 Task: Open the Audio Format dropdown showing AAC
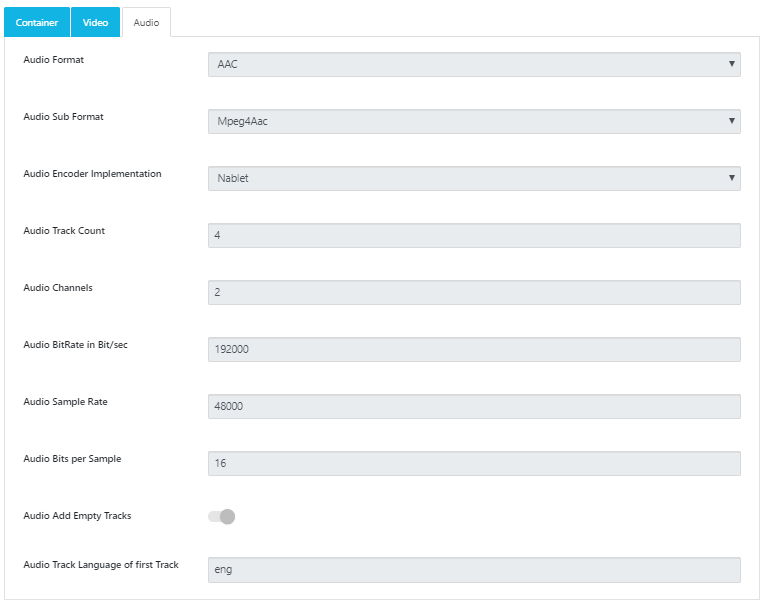(x=473, y=65)
